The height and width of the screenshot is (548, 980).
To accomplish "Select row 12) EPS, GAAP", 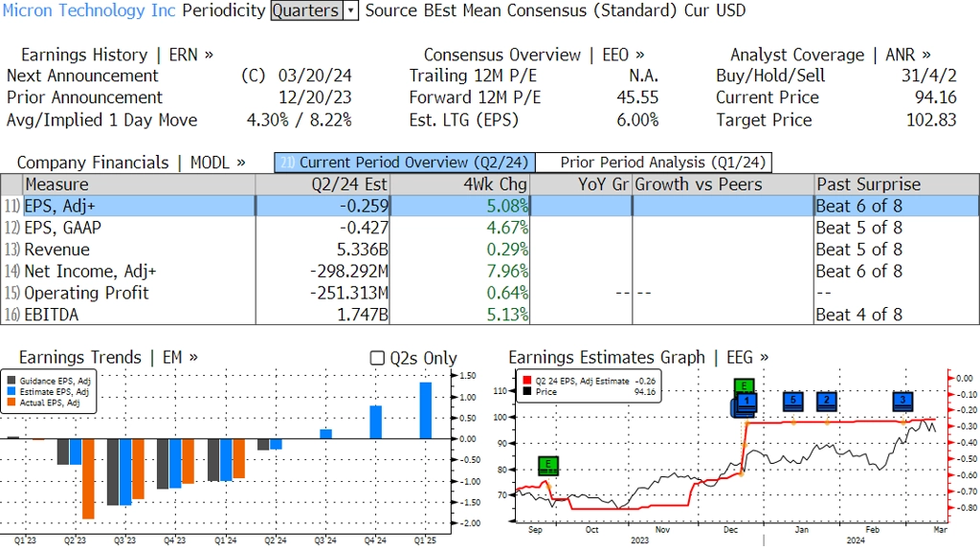I will click(490, 228).
